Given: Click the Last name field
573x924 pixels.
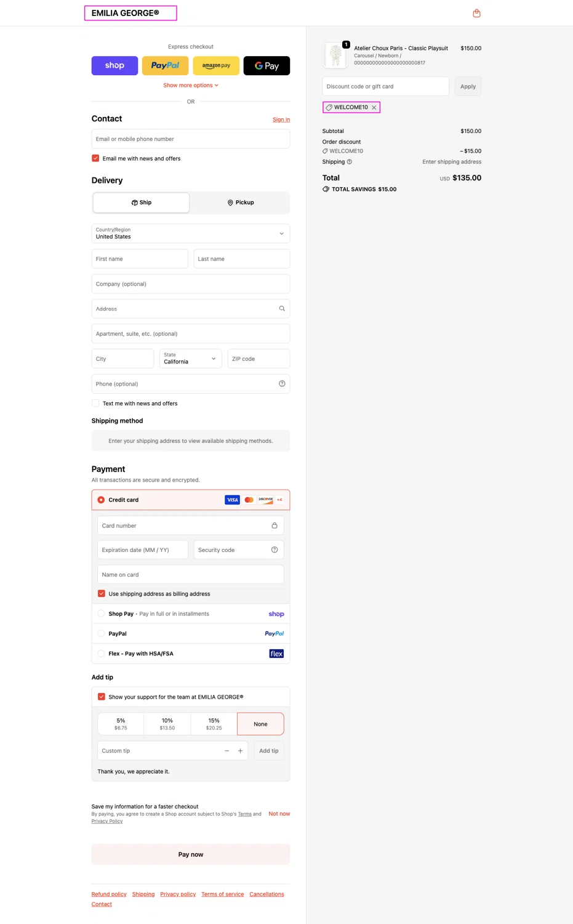Looking at the screenshot, I should [242, 259].
